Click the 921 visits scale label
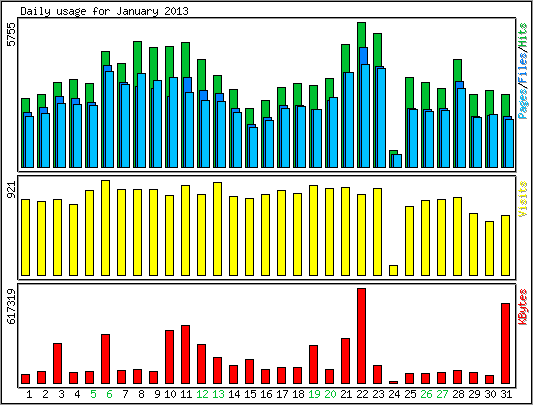The width and height of the screenshot is (533, 405). 12,189
